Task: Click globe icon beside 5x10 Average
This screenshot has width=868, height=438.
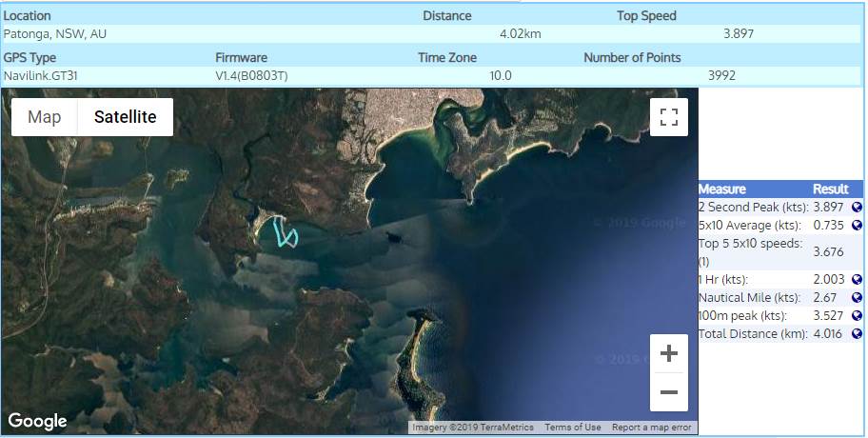Action: 857,225
